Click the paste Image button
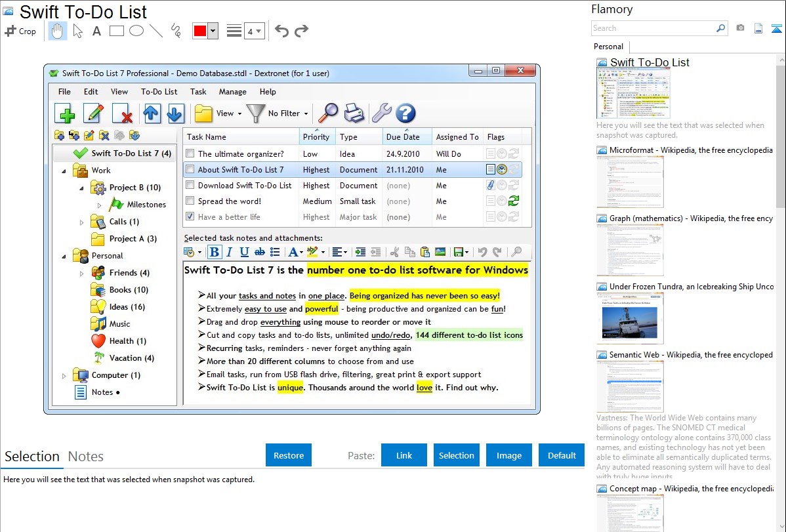 (x=509, y=455)
